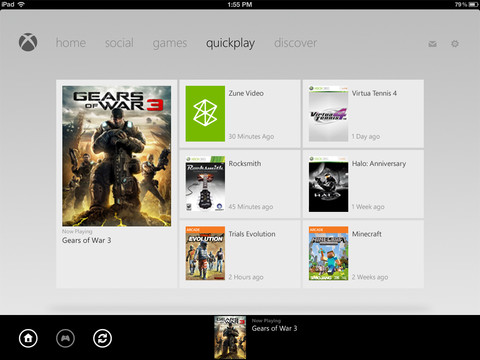Launch the Minecraft arcade cover

(x=328, y=254)
